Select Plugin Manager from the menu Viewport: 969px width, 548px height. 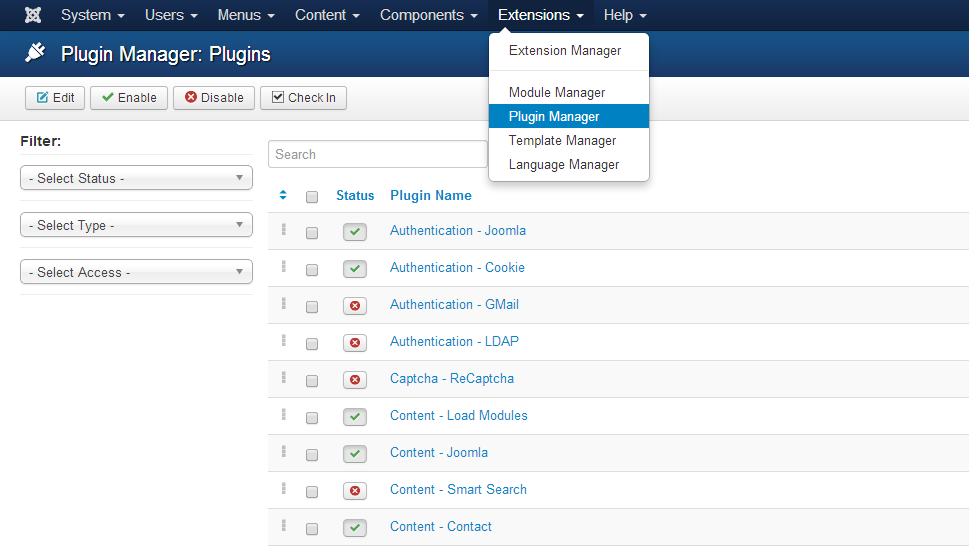point(569,116)
